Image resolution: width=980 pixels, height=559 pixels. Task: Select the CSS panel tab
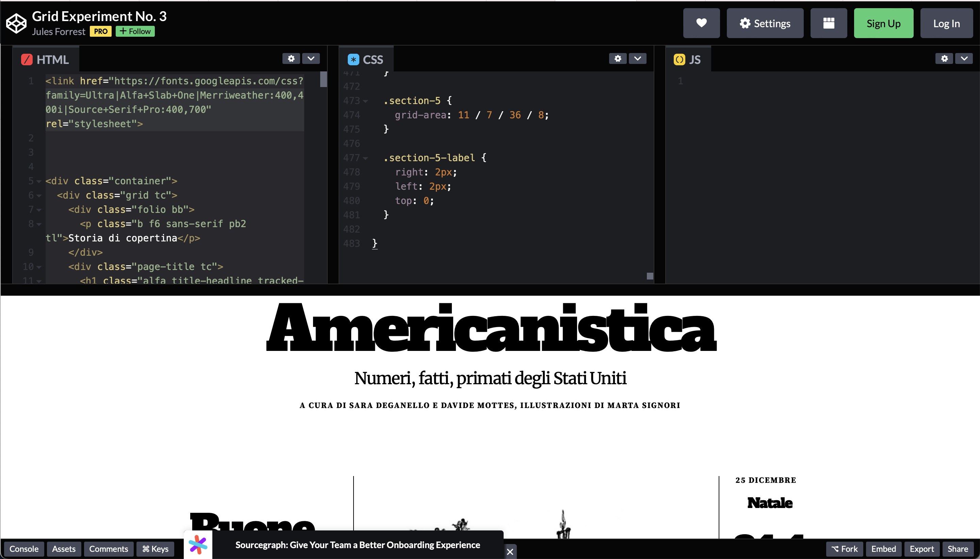(366, 59)
